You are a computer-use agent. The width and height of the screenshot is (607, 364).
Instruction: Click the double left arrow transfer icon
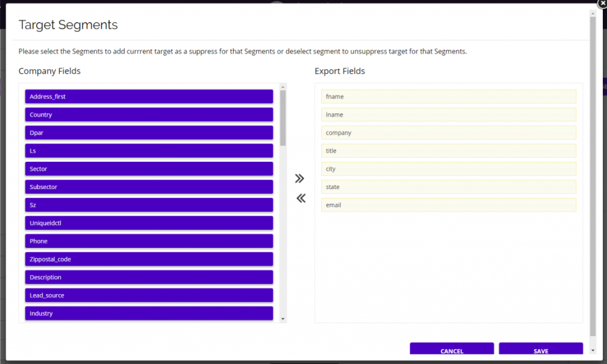pyautogui.click(x=300, y=198)
